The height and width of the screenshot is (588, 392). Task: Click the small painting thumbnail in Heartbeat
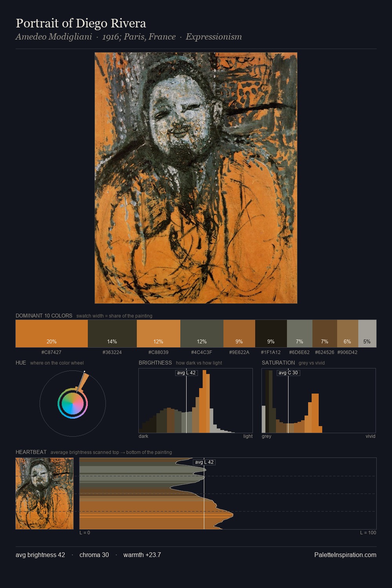44,494
